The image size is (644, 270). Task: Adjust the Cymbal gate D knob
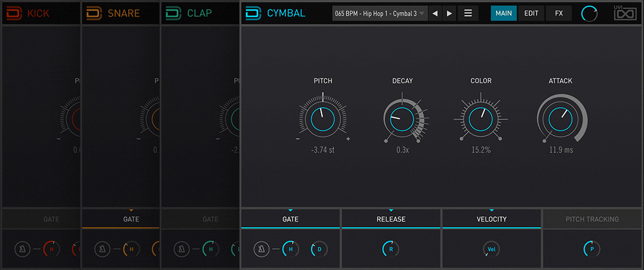[319, 249]
